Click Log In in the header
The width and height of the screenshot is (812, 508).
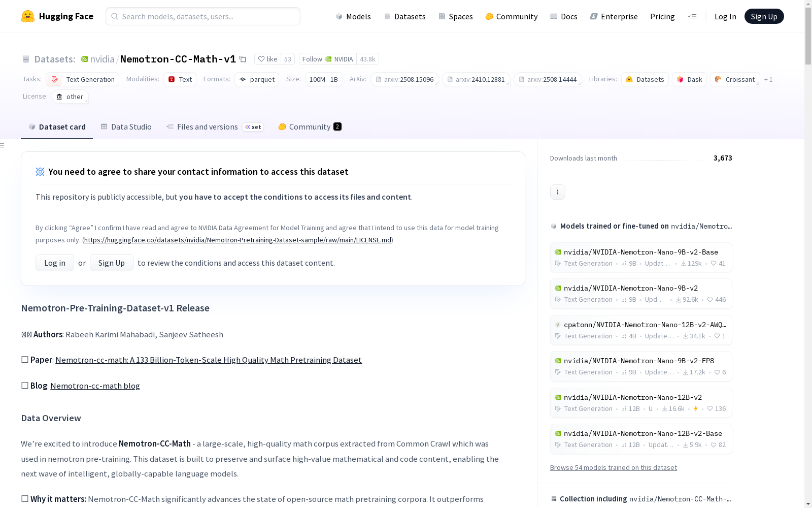[x=725, y=16]
